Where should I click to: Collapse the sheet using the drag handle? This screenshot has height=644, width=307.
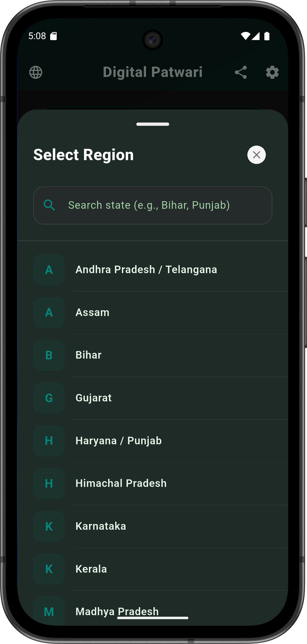coord(153,124)
